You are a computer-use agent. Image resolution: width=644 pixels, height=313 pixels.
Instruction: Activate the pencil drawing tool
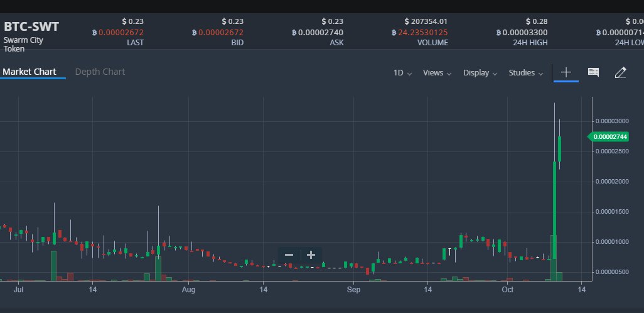click(x=620, y=73)
